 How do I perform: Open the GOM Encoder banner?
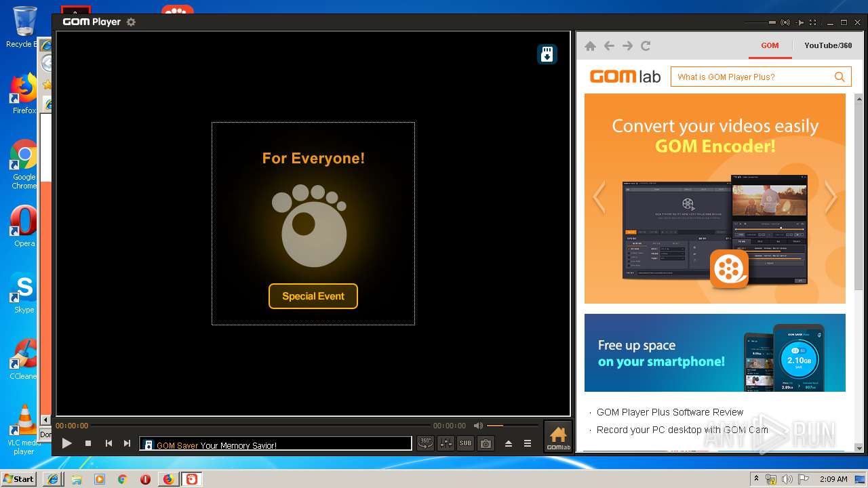click(715, 199)
